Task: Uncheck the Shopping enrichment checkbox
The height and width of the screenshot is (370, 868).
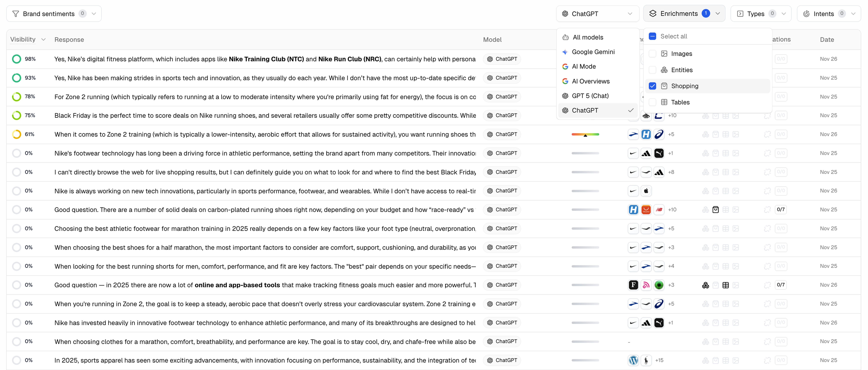Action: click(x=652, y=86)
